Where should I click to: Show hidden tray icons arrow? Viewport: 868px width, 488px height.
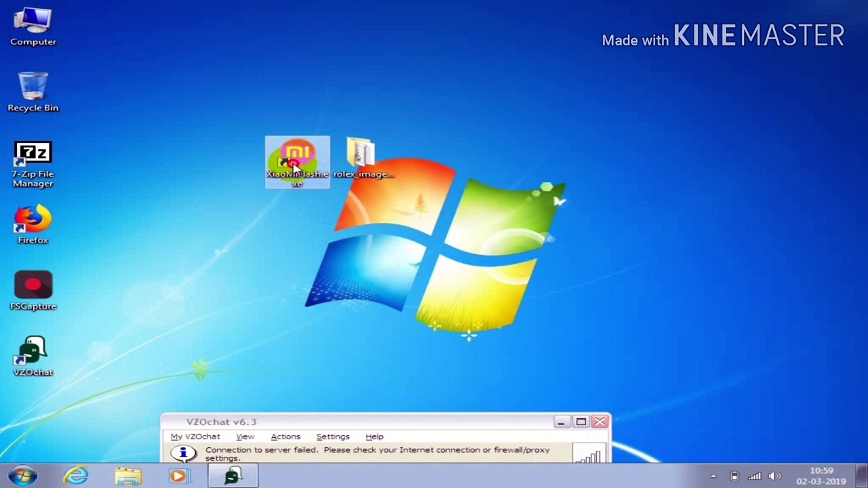click(713, 476)
